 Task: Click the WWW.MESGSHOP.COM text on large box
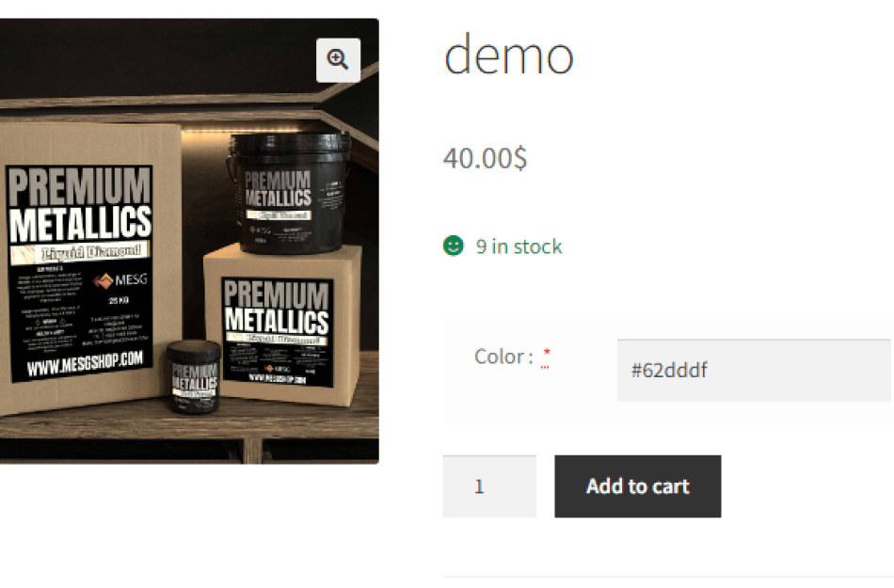(85, 362)
